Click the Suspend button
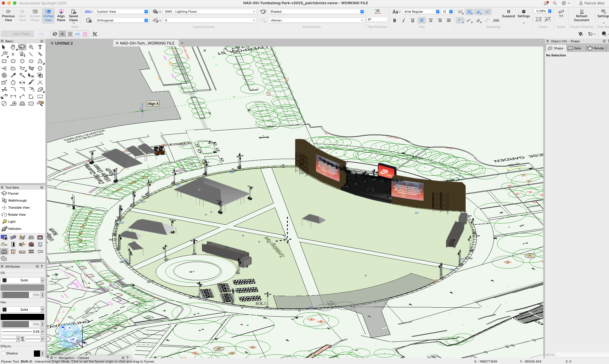The image size is (609, 364). (x=509, y=14)
